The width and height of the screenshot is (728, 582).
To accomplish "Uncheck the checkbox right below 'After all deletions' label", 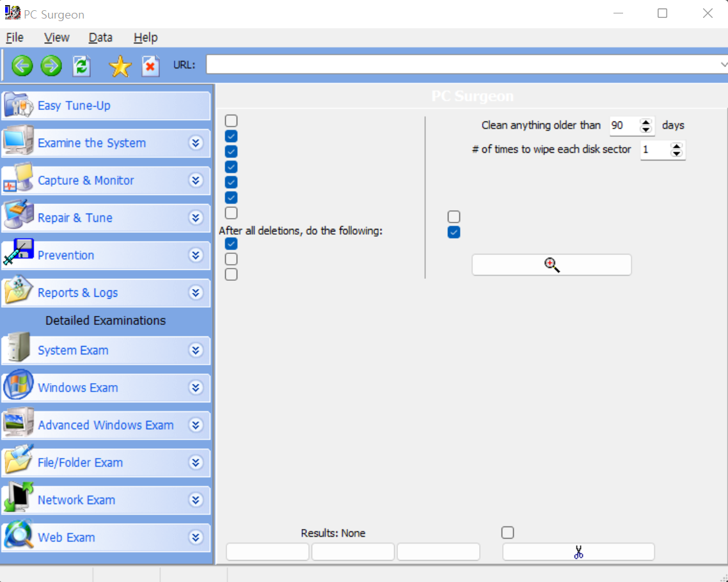I will (231, 244).
